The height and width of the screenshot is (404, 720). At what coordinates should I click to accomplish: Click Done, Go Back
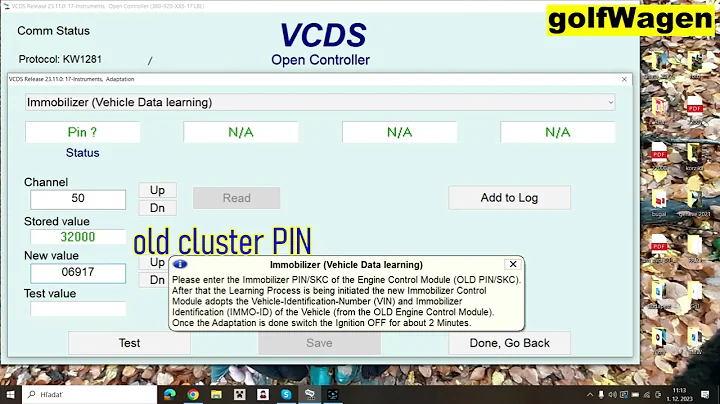pyautogui.click(x=509, y=343)
